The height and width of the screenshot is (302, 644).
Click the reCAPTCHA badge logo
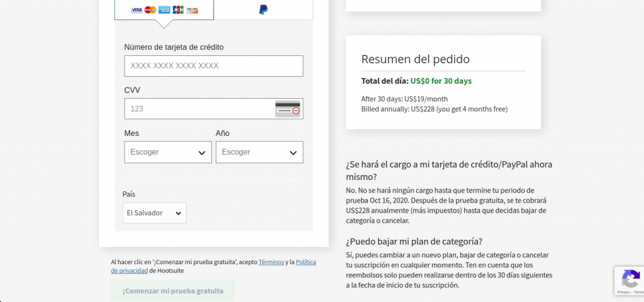[630, 279]
